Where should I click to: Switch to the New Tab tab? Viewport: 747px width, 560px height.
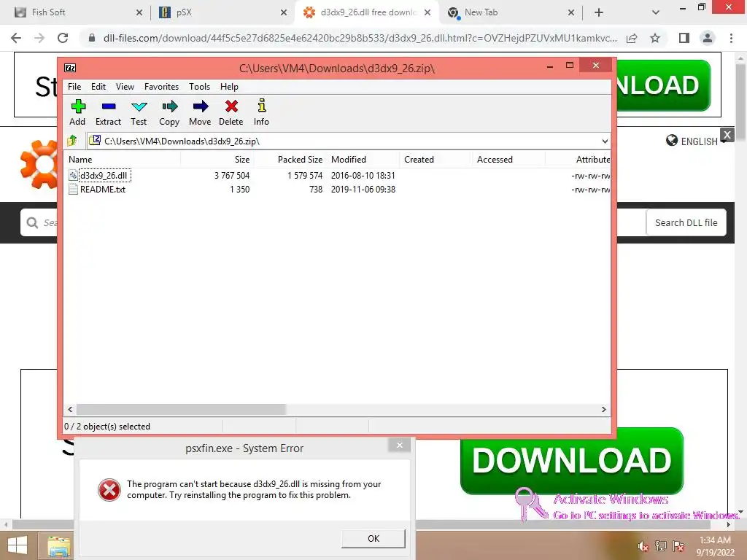click(510, 12)
